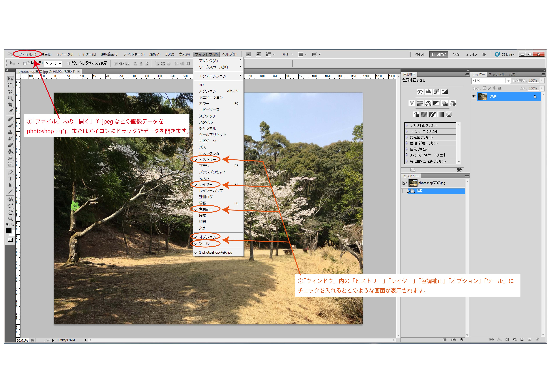Image resolution: width=551 pixels, height=392 pixels.
Task: Enable the auto-select checkbox
Action: coord(25,63)
